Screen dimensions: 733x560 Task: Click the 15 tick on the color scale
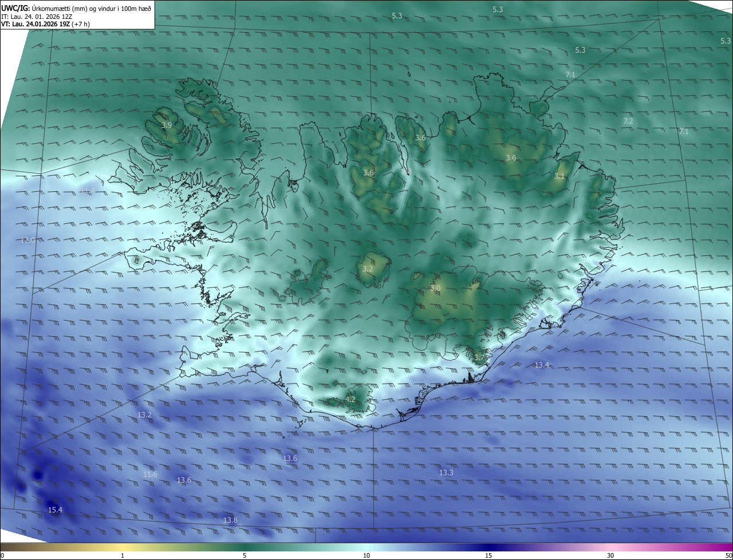488,555
